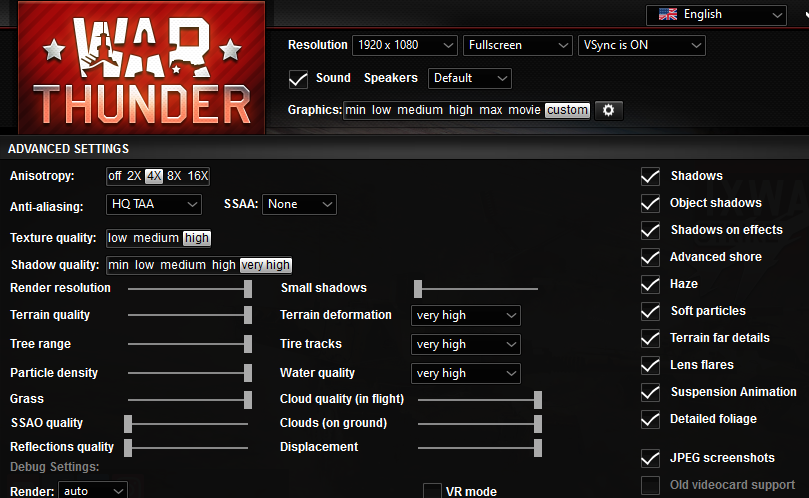This screenshot has width=809, height=498.
Task: Set Anisotropy to 8X
Action: [174, 176]
